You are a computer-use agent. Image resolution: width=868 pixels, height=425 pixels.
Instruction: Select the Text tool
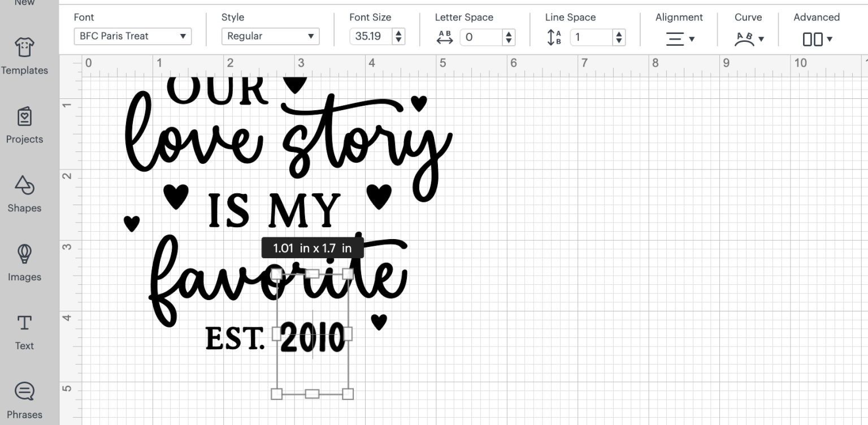point(24,332)
